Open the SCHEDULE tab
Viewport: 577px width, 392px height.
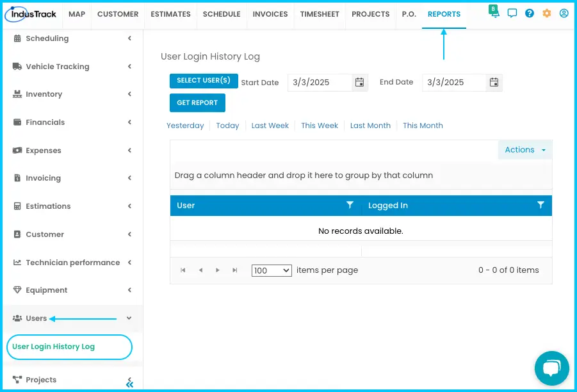click(222, 14)
